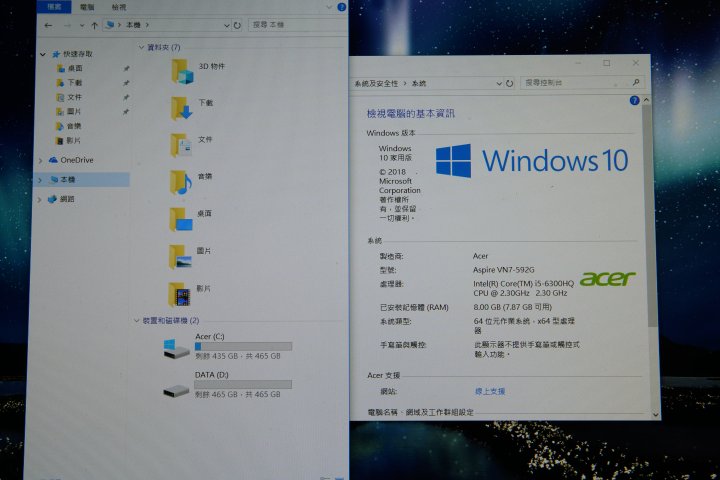Image resolution: width=720 pixels, height=480 pixels.
Task: Refresh the System control panel window
Action: tap(510, 84)
